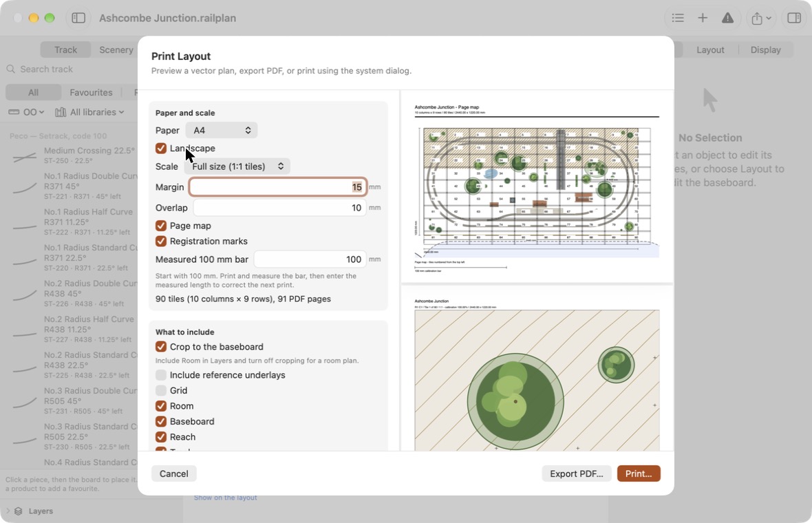Switch to the Scenery tab

(x=116, y=50)
